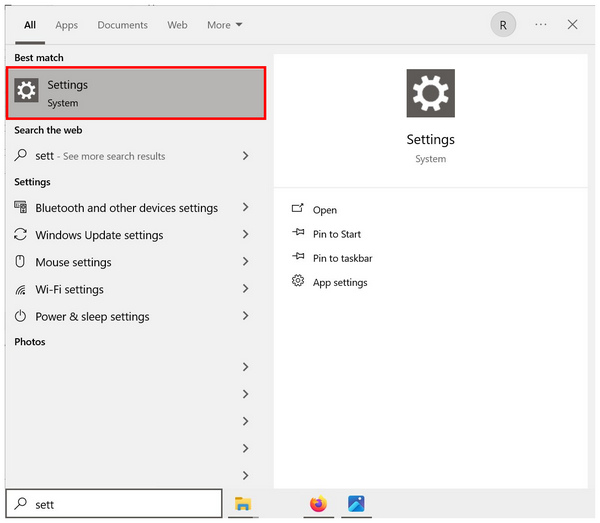
Task: Click the magnifier icon beside web result sett
Action: (21, 155)
